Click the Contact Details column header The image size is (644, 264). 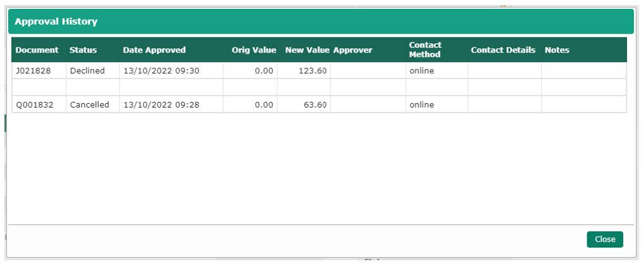point(502,50)
